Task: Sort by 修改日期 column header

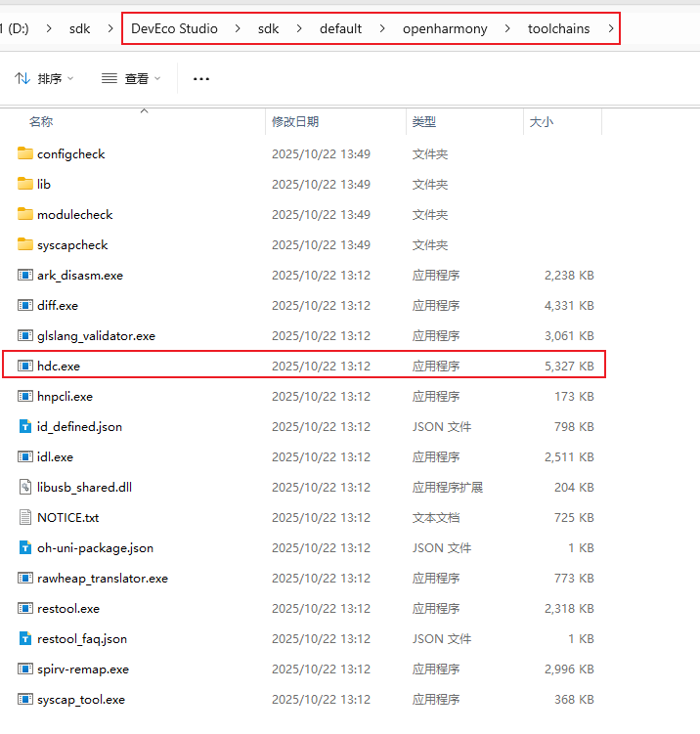Action: coord(295,122)
